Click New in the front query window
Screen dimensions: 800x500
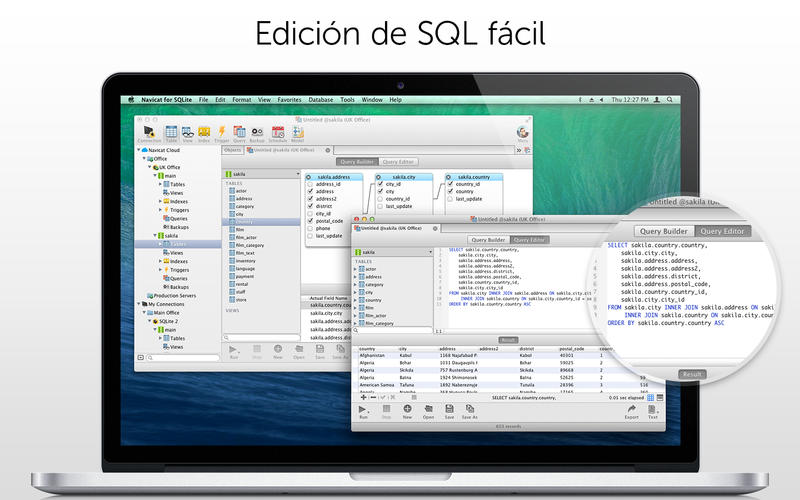pos(407,412)
